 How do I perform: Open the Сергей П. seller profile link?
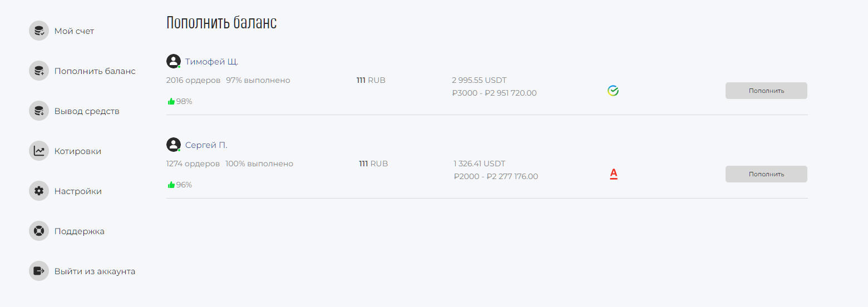click(206, 145)
